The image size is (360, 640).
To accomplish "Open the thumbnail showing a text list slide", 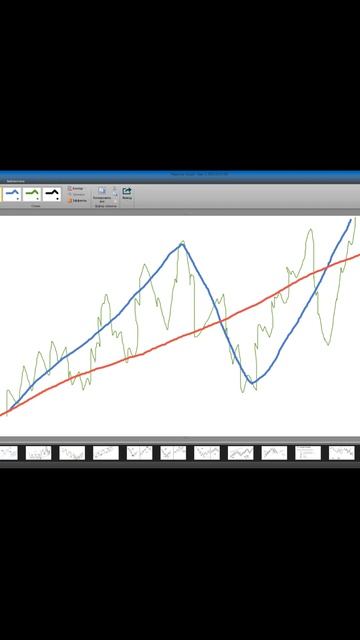I will click(308, 453).
